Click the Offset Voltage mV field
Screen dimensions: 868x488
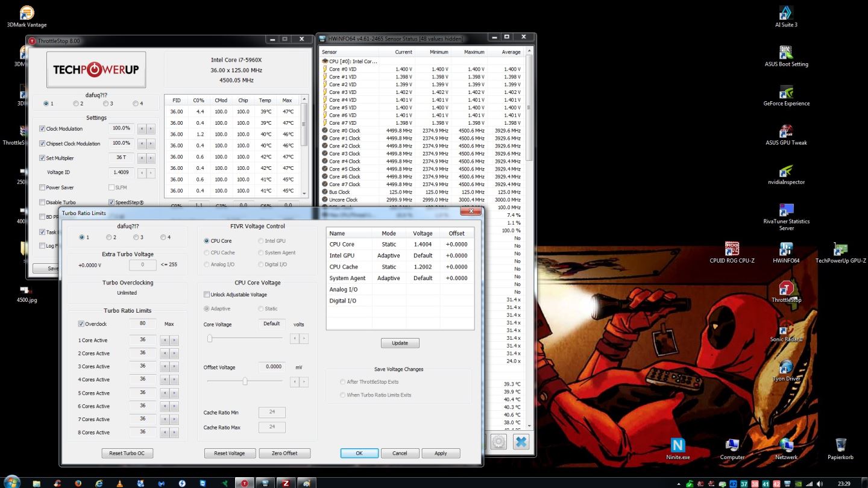coord(272,367)
